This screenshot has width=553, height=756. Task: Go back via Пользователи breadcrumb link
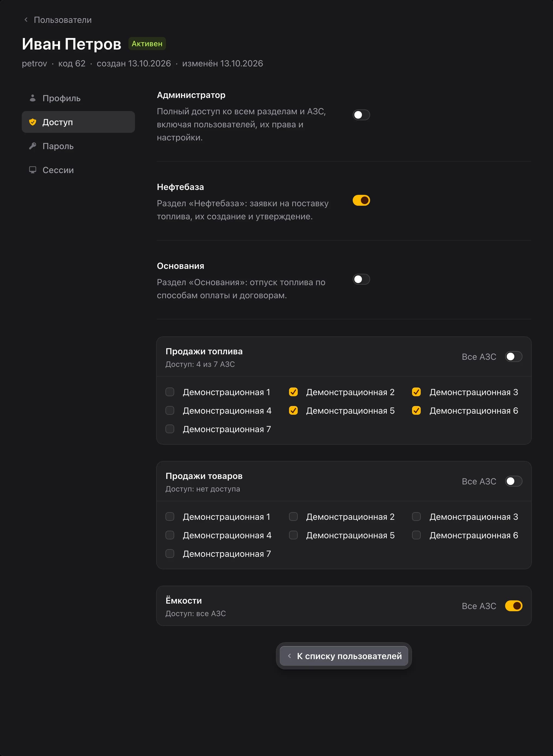click(63, 20)
